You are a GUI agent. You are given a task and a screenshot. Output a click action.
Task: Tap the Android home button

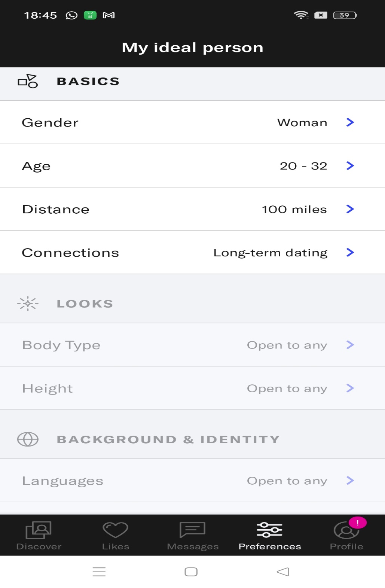[x=191, y=572]
